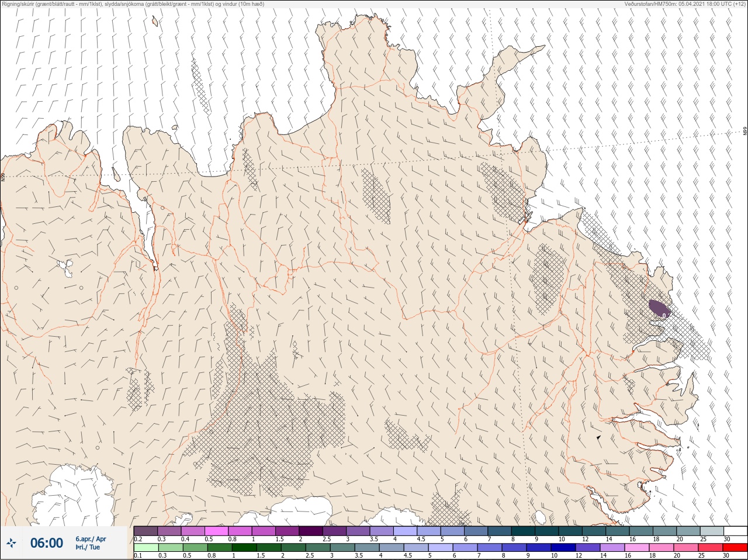This screenshot has width=748, height=560.
Task: Select the light periwinkle 5 swatch in the bottom legend row
Action: (440, 548)
